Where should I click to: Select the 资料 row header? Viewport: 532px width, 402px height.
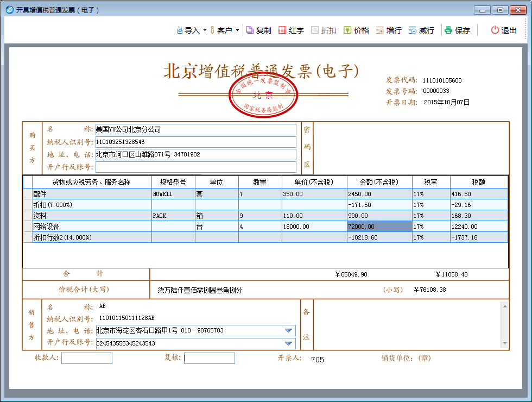pos(28,216)
